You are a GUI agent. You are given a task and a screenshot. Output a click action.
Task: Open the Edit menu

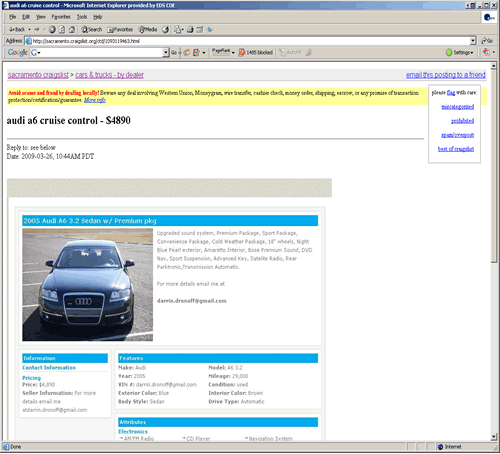point(26,17)
